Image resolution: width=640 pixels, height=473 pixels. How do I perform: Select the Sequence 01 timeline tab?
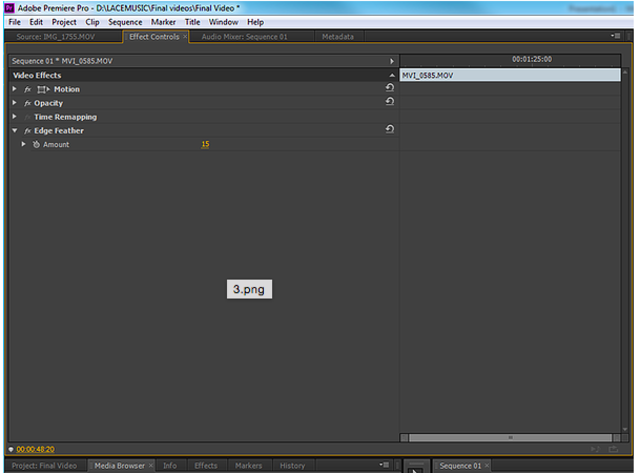pyautogui.click(x=460, y=466)
